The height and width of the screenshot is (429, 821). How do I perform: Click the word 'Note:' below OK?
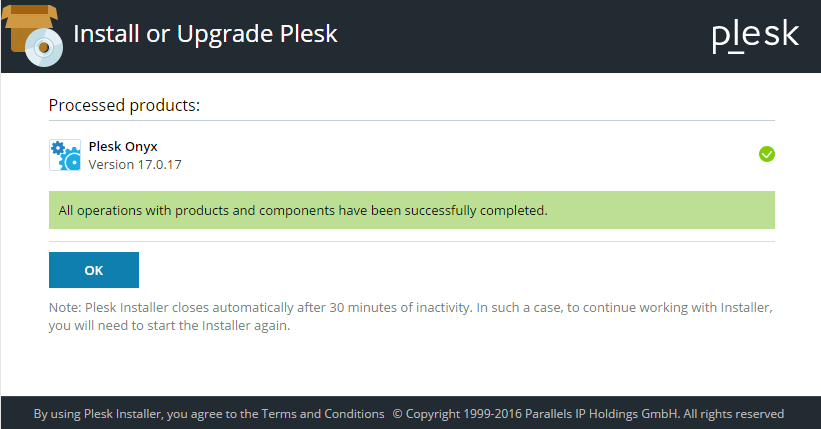click(66, 307)
